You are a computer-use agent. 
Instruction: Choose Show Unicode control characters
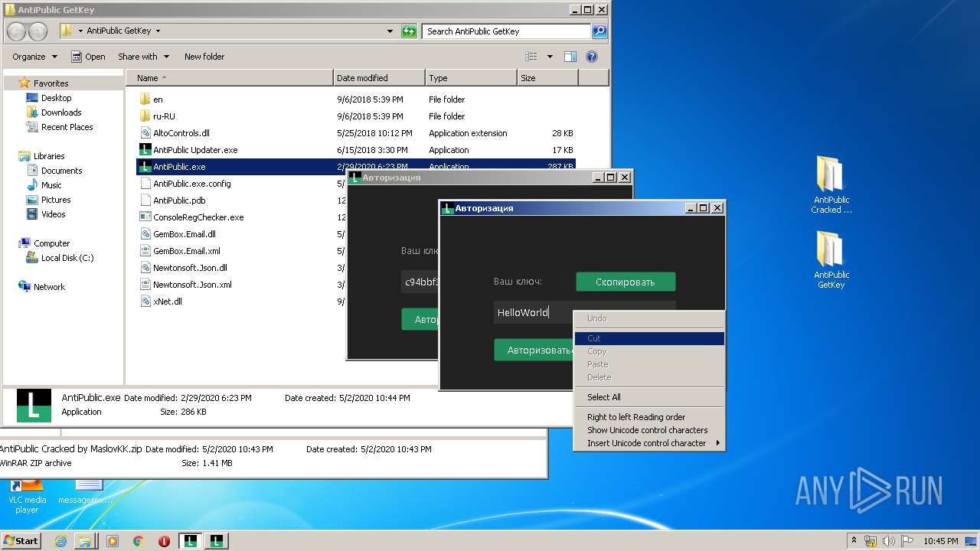tap(649, 430)
